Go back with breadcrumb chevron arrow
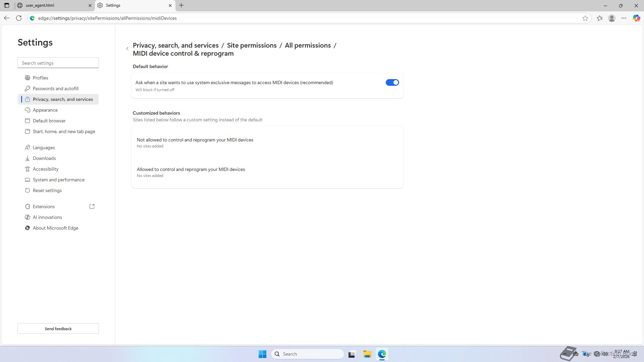644x362 pixels. point(127,49)
